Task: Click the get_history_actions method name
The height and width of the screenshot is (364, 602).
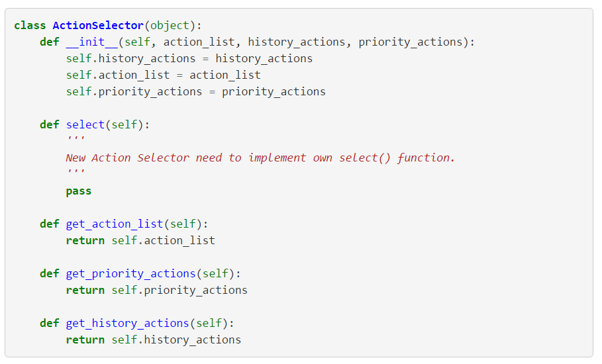Action: click(x=127, y=324)
